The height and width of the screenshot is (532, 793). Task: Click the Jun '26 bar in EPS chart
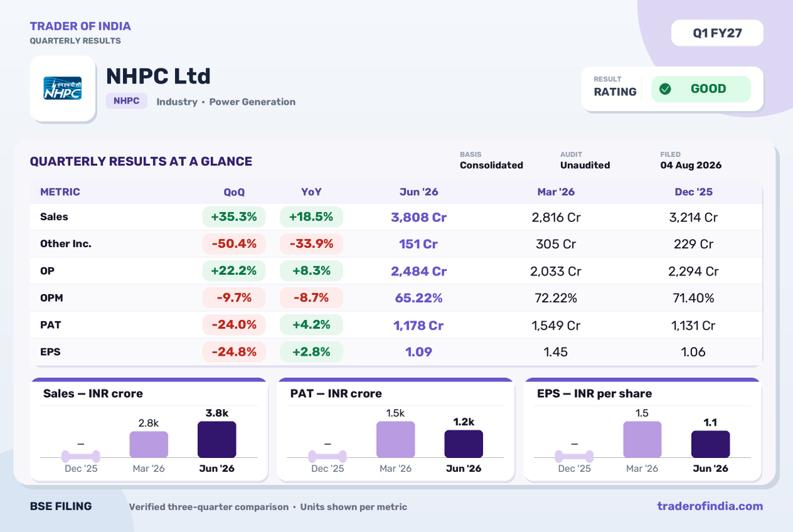tap(710, 444)
